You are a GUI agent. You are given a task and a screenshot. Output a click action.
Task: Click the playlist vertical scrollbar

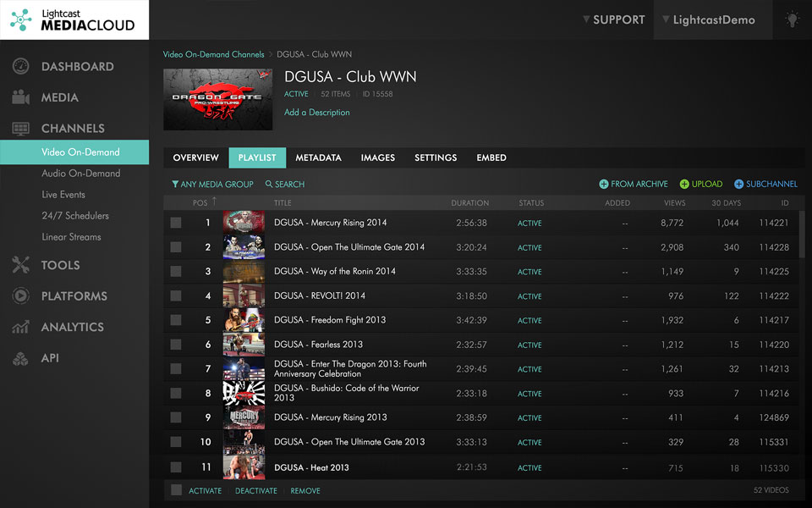pos(803,234)
